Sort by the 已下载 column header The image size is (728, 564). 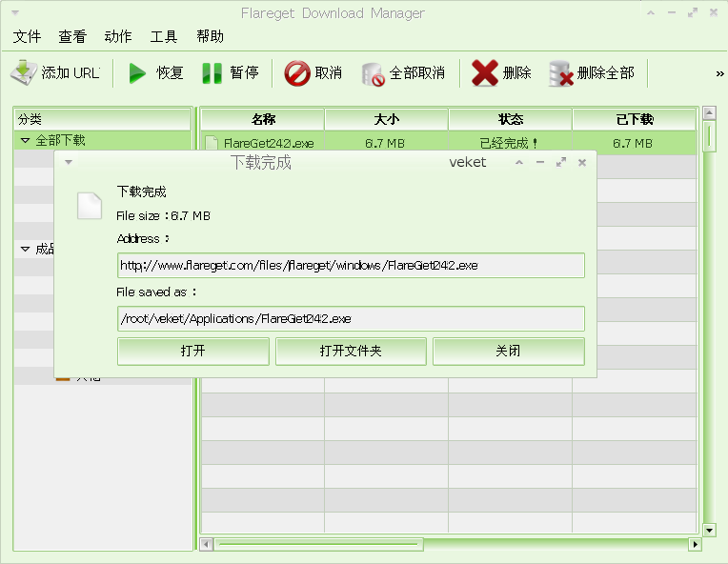tap(635, 119)
